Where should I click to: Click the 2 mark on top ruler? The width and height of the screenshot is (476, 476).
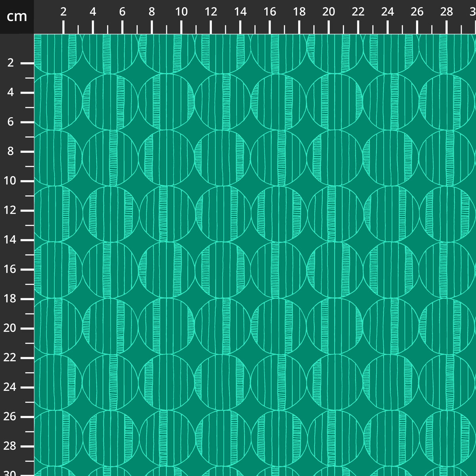pyautogui.click(x=63, y=12)
